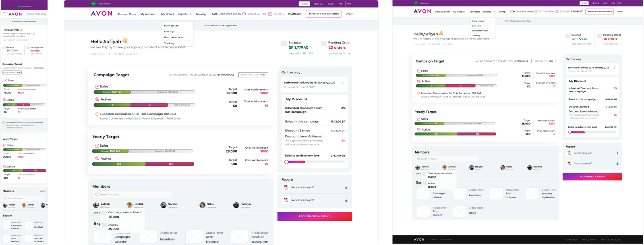Click the Membership Type button in the center mockup
This screenshot has height=245, width=644.
(324, 14)
